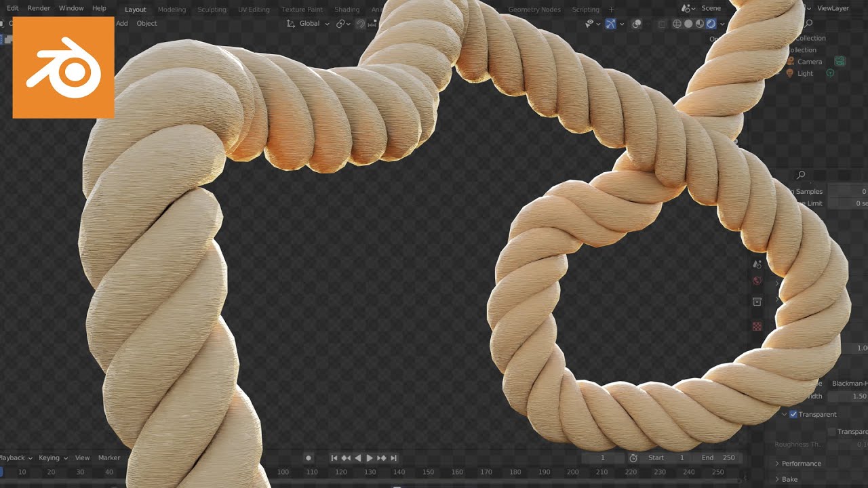Click the Camera object icon in outliner
The width and height of the screenshot is (868, 488).
click(x=790, y=62)
